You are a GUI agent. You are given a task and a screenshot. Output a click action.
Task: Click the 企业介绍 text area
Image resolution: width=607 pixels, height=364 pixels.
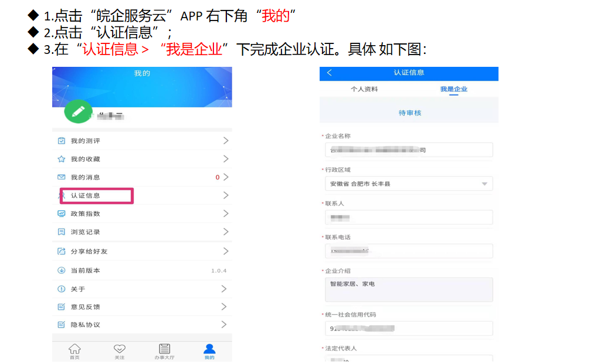click(x=409, y=290)
